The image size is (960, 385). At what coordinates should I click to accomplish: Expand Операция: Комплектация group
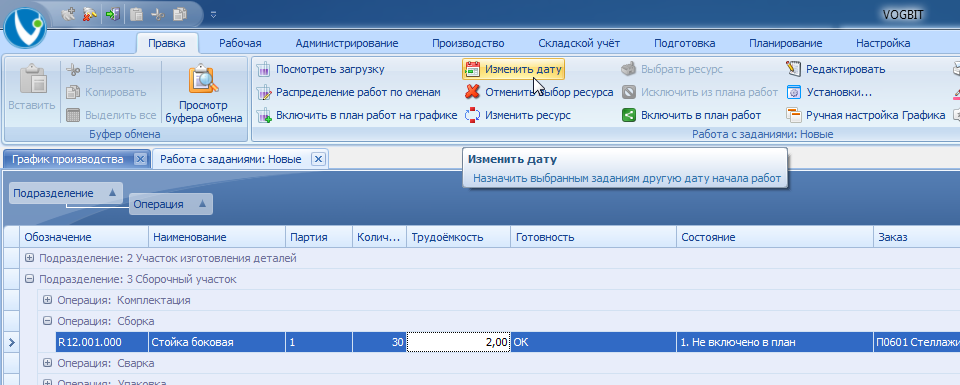pyautogui.click(x=47, y=300)
